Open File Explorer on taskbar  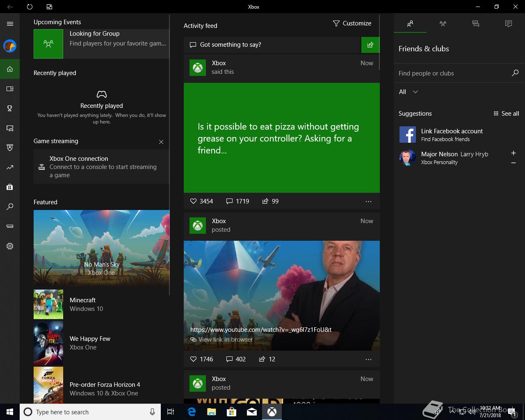(x=212, y=412)
